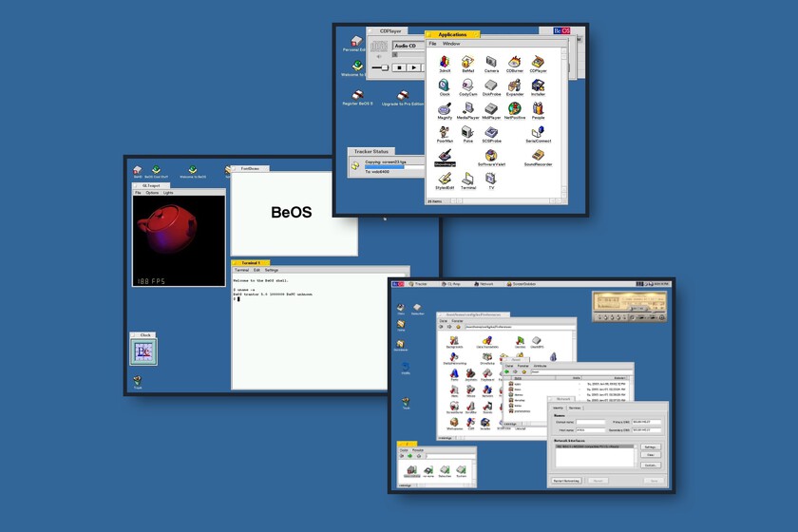This screenshot has width=798, height=532.
Task: Open Edit menu in Terminal 1 window
Action: pos(257,270)
